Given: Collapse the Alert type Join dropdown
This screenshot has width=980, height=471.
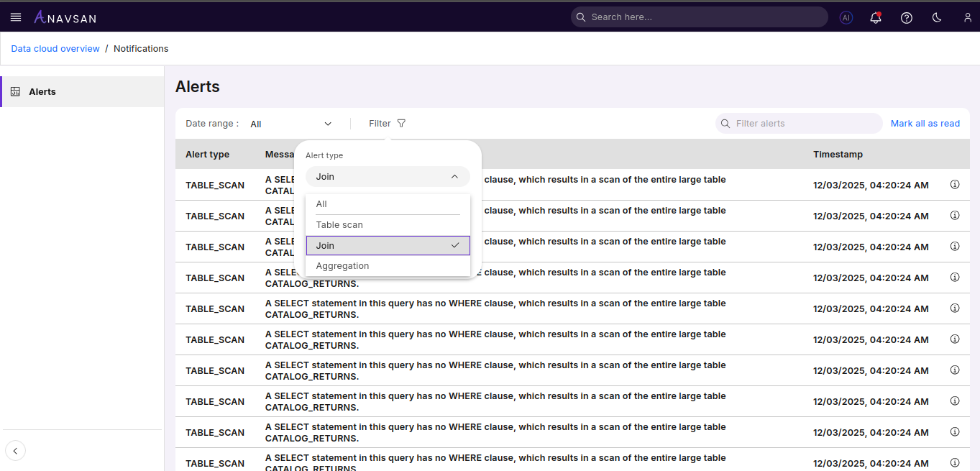Looking at the screenshot, I should point(388,177).
